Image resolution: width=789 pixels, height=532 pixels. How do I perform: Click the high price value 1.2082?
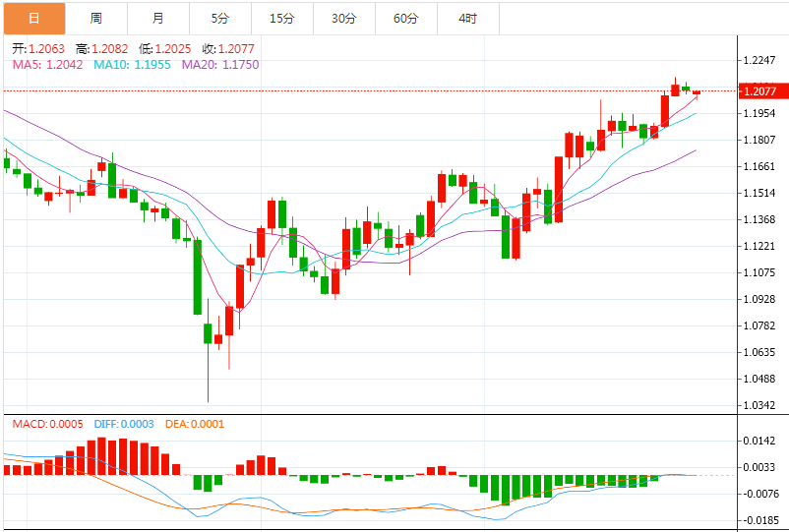tap(110, 49)
